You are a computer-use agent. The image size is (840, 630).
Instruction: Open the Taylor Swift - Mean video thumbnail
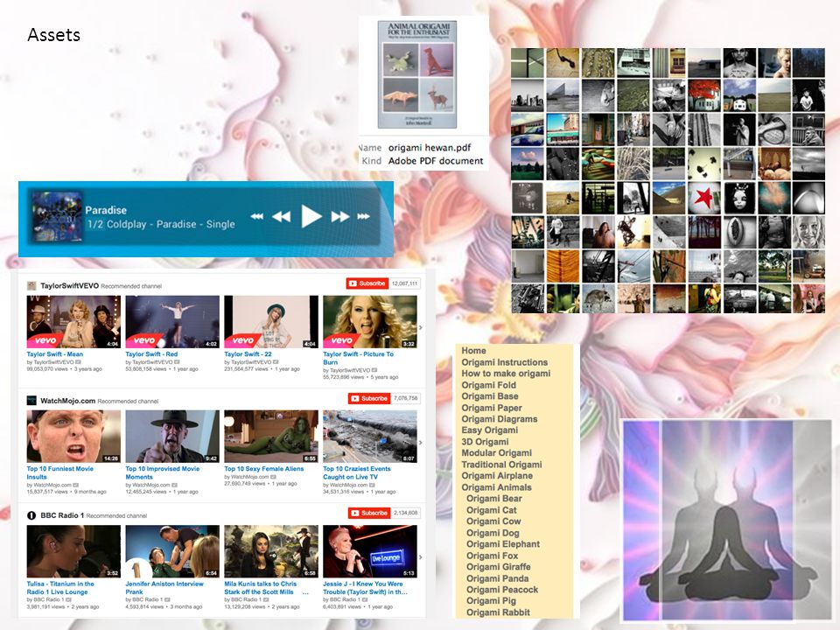(73, 321)
